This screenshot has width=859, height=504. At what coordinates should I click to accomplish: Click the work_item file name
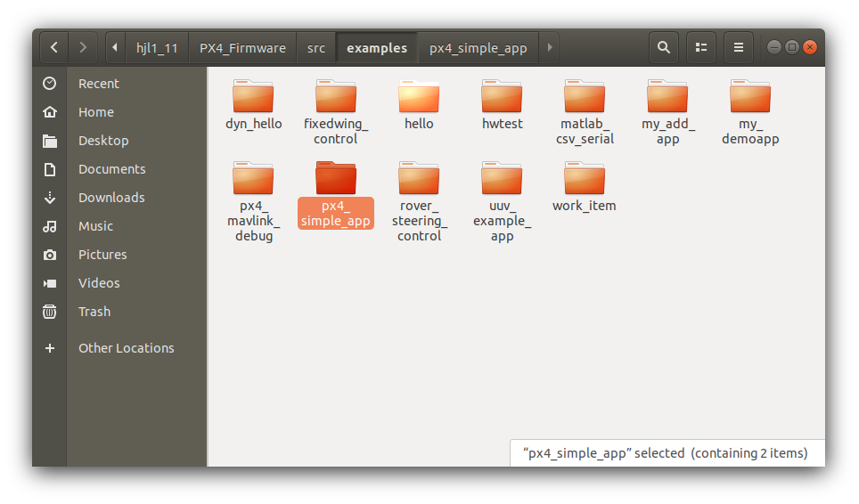pos(585,206)
